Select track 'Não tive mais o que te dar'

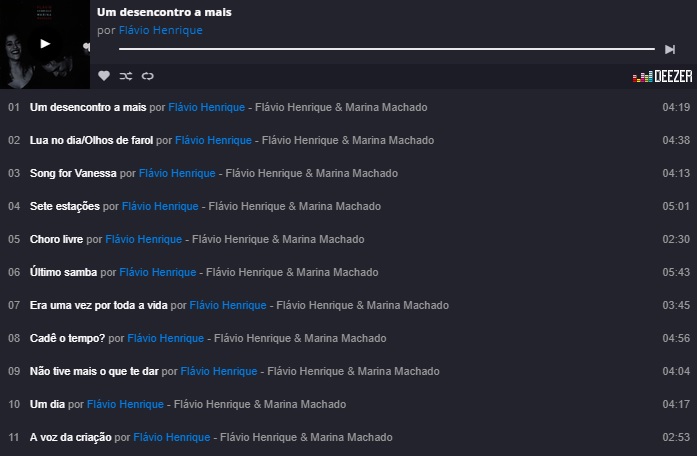coord(94,371)
